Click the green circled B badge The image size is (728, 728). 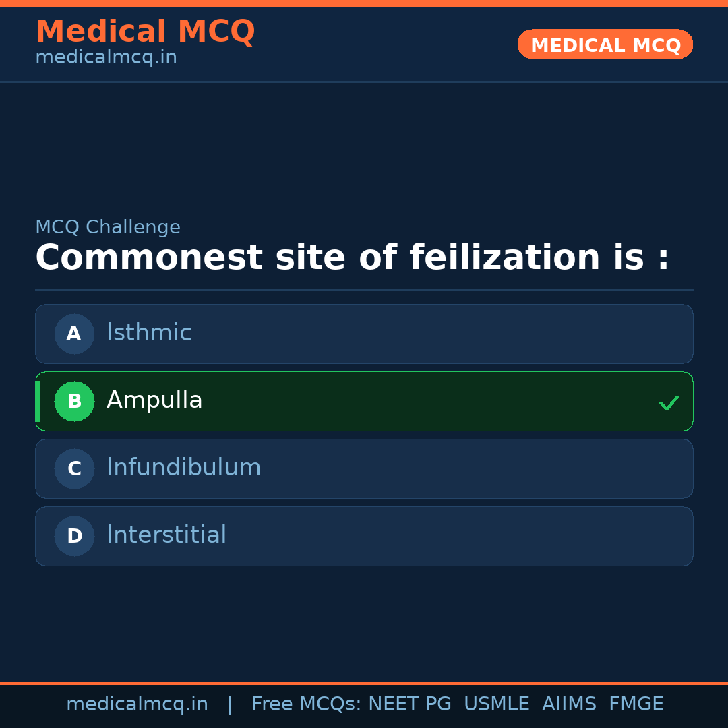coord(74,401)
